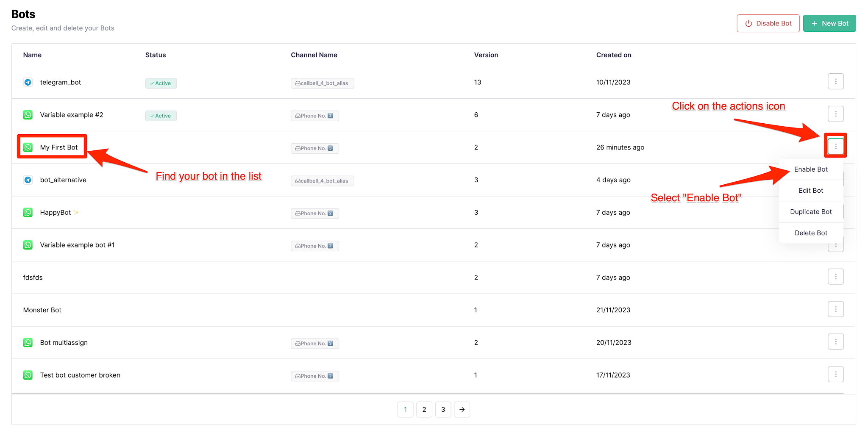The height and width of the screenshot is (430, 868).
Task: Go to page 2 of bots
Action: pyautogui.click(x=424, y=409)
